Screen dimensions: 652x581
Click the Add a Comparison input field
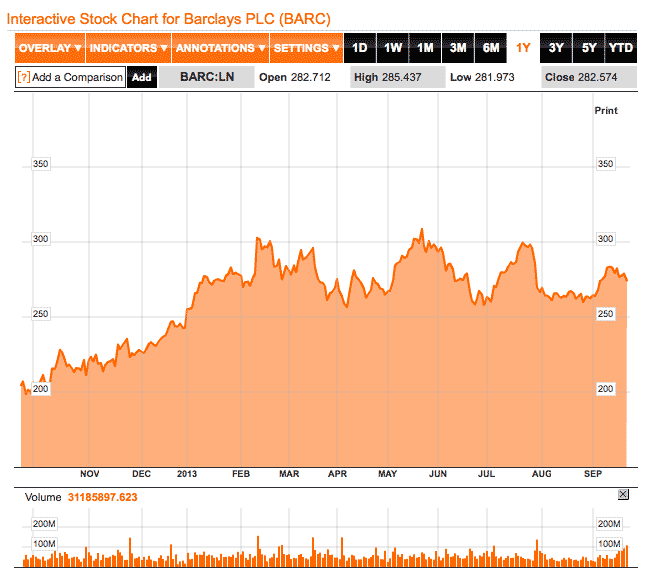pyautogui.click(x=70, y=77)
